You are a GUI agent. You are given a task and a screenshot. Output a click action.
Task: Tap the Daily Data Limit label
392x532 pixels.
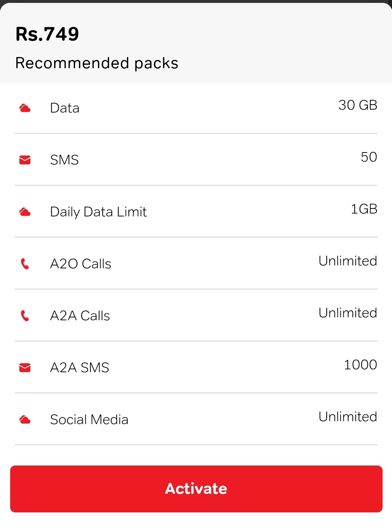point(98,212)
